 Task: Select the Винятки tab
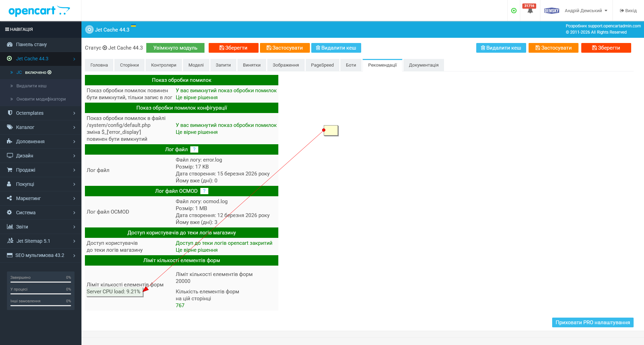pos(252,65)
